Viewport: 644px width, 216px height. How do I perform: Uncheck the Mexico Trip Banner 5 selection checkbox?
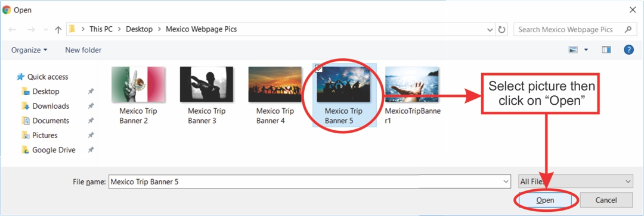318,68
